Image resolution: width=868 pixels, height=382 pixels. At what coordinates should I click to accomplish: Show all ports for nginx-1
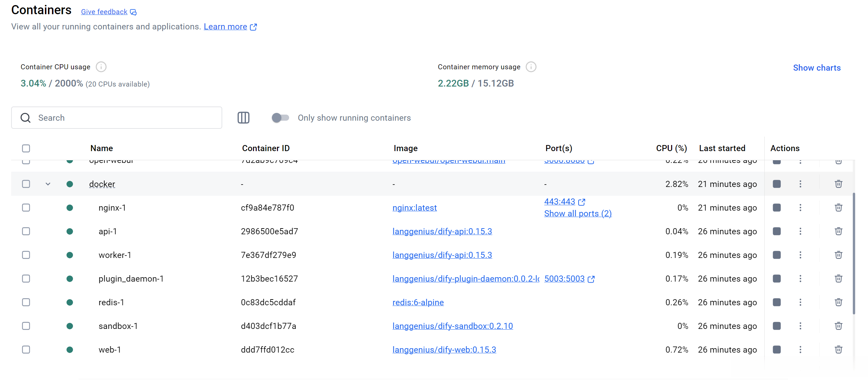(x=578, y=214)
